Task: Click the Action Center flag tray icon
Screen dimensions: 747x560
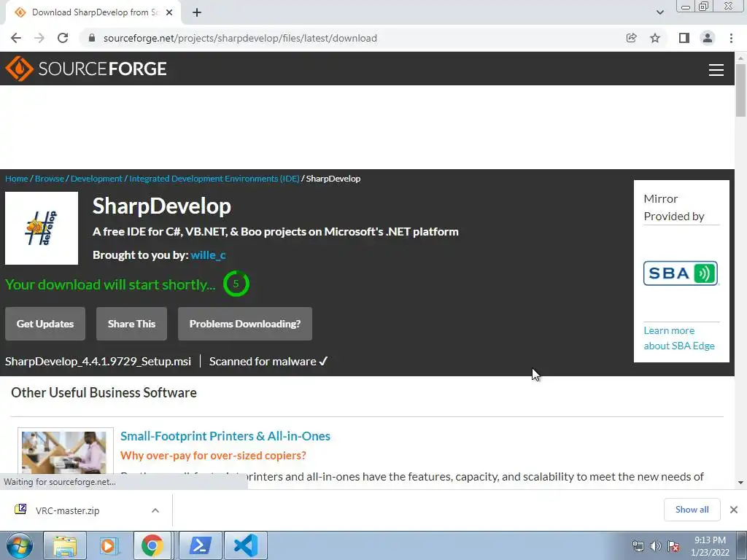Action: pyautogui.click(x=673, y=546)
